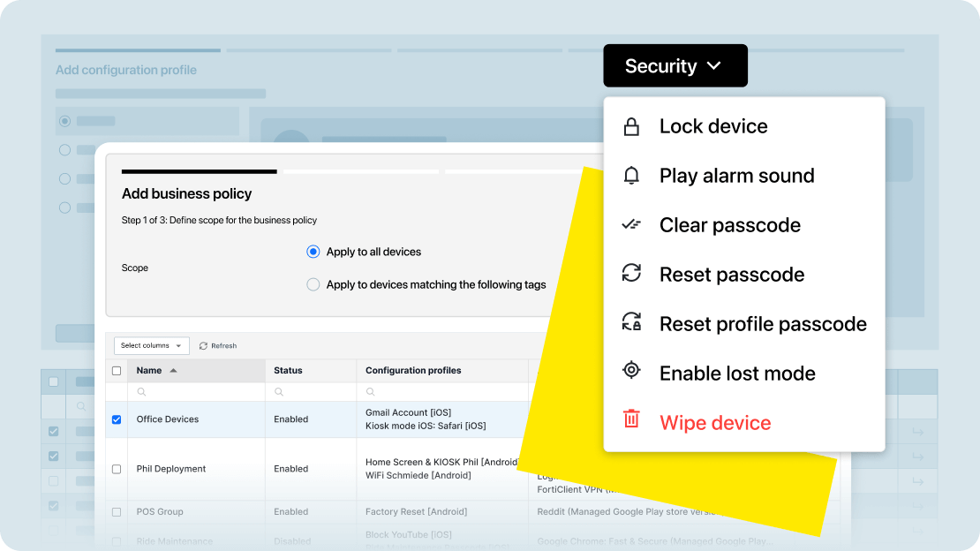Click the select-all checkbox in the table header
Viewport: 980px width, 551px height.
pos(117,370)
